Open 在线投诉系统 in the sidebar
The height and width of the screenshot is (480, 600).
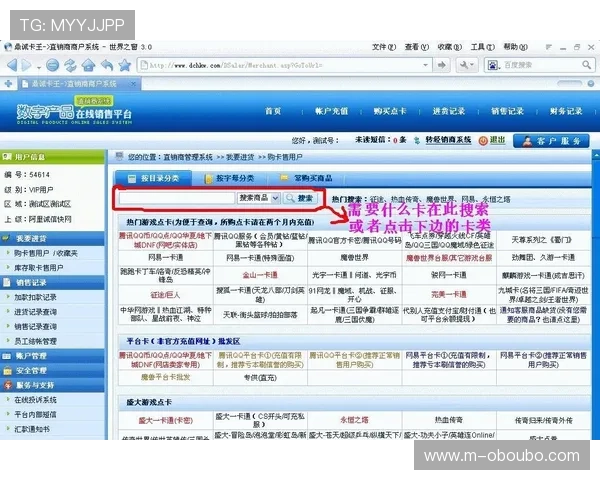35,400
